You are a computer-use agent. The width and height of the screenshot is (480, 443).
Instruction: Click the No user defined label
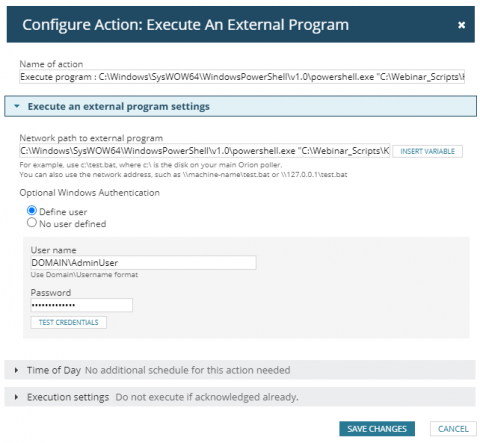pos(73,224)
